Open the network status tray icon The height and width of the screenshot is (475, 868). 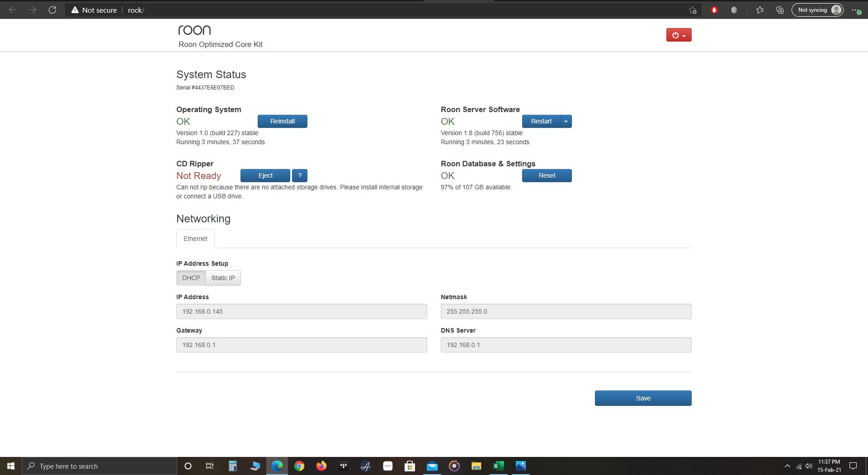[799, 466]
